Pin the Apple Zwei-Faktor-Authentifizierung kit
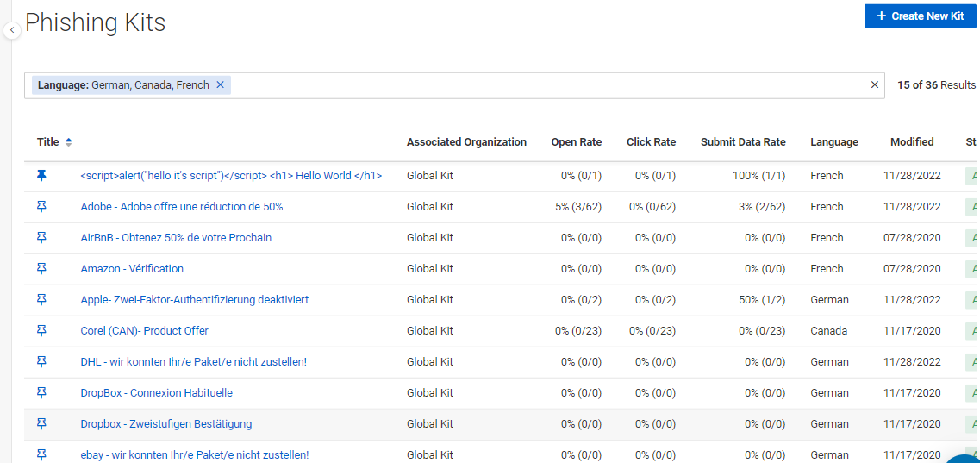980x463 pixels. pos(42,299)
